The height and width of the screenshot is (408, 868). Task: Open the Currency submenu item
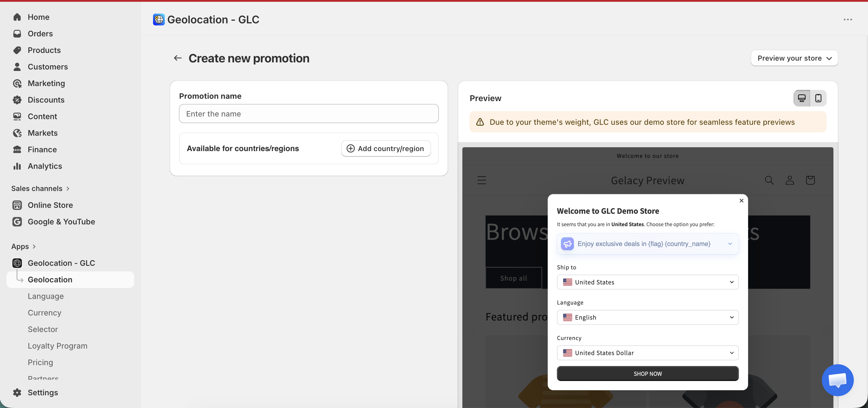coord(45,313)
